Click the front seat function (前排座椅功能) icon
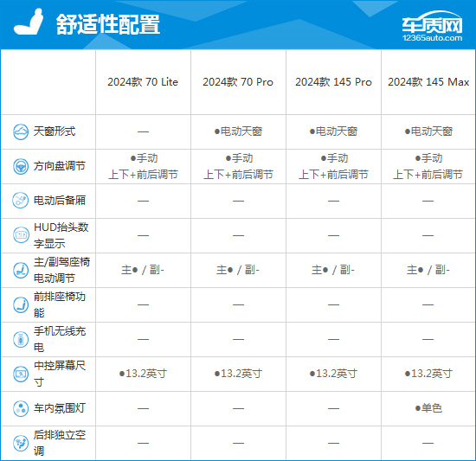 point(21,304)
